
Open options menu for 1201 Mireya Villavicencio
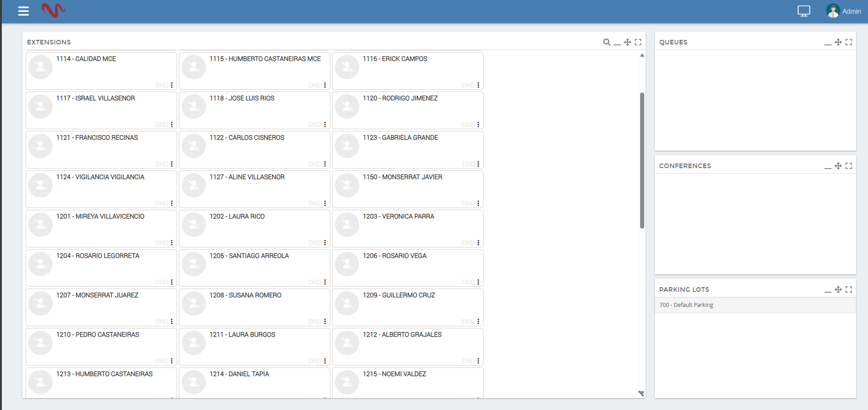[172, 243]
